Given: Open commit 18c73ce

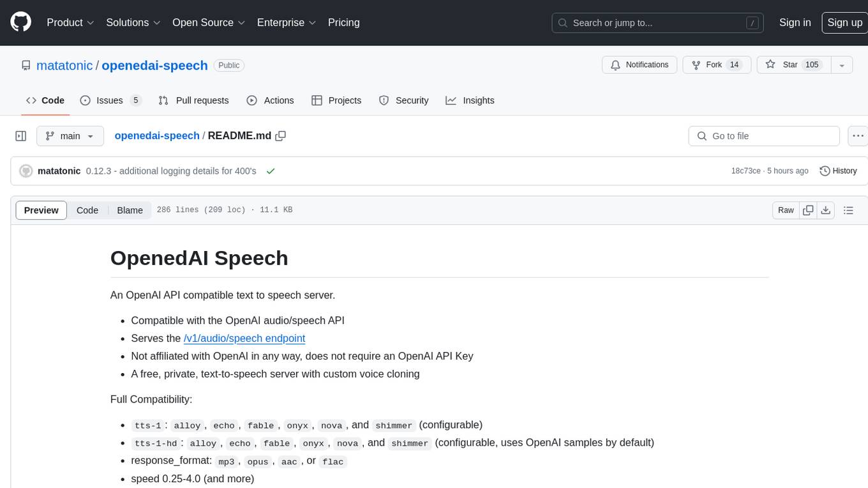Looking at the screenshot, I should tap(745, 171).
